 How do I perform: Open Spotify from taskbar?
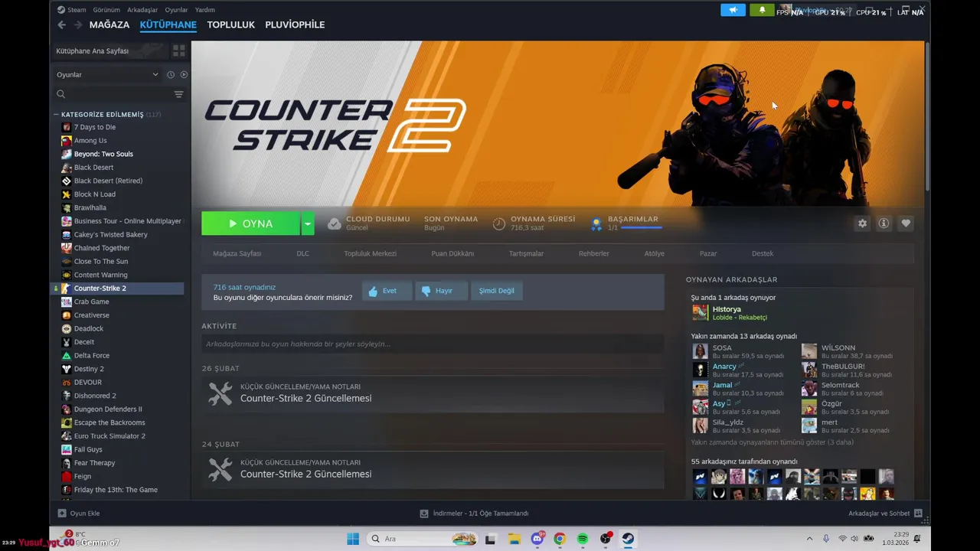click(583, 539)
